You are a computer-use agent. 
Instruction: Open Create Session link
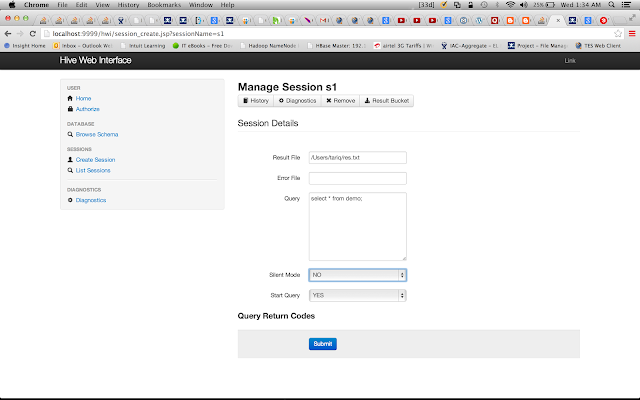pos(96,160)
